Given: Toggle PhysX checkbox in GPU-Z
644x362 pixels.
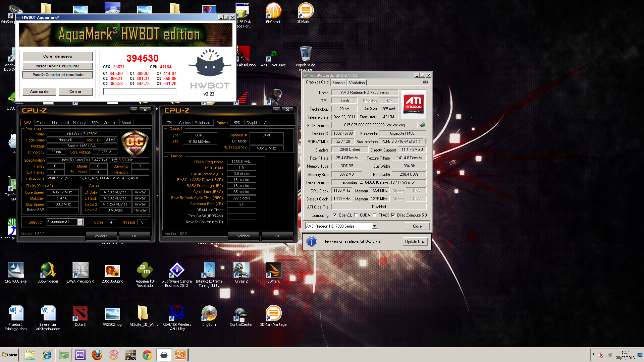Looking at the screenshot, I should point(375,215).
